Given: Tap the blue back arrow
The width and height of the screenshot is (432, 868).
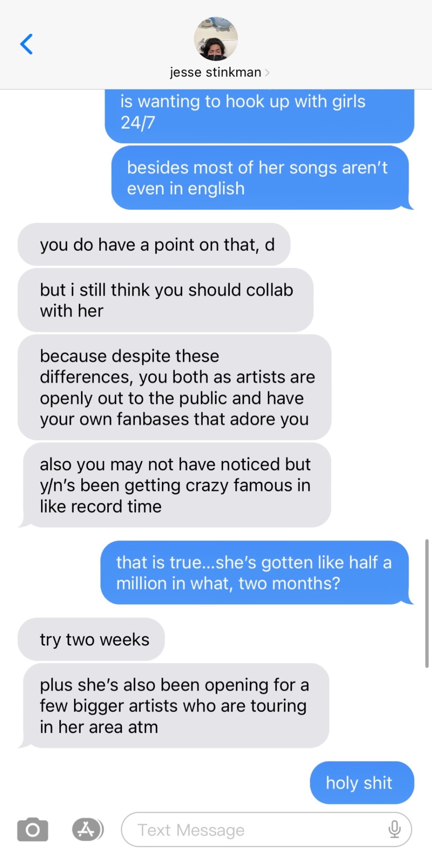Looking at the screenshot, I should (27, 44).
